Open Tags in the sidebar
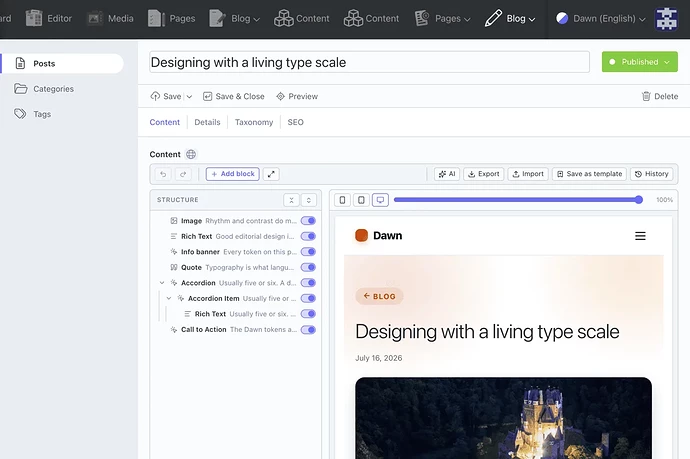This screenshot has height=459, width=690. click(x=33, y=114)
